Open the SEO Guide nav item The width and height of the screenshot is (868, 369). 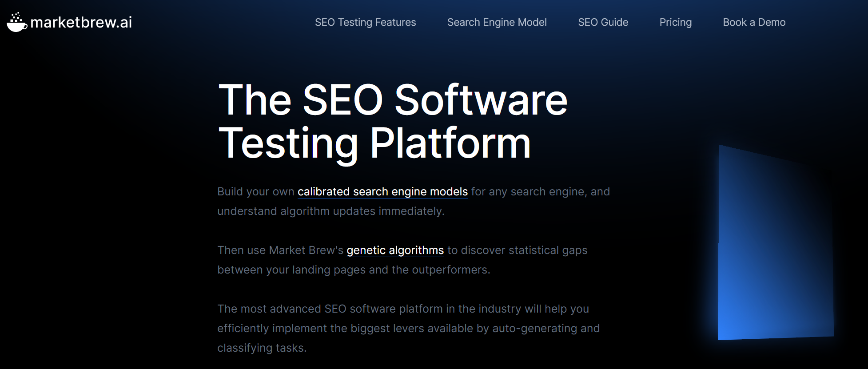[603, 22]
